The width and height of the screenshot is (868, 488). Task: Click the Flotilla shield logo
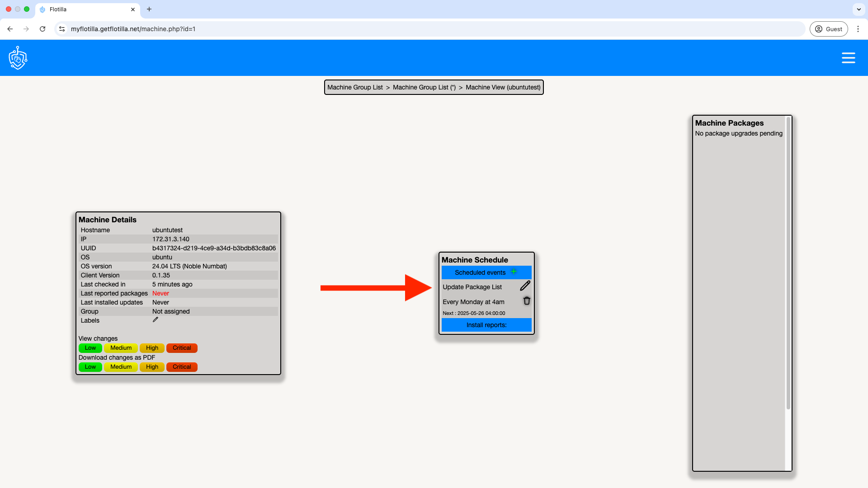[x=18, y=58]
